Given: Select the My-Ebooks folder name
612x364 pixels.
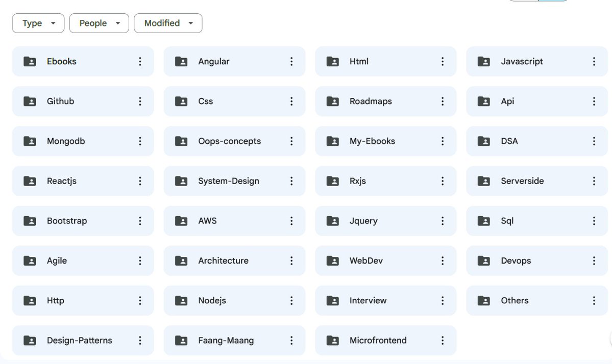Looking at the screenshot, I should 372,141.
